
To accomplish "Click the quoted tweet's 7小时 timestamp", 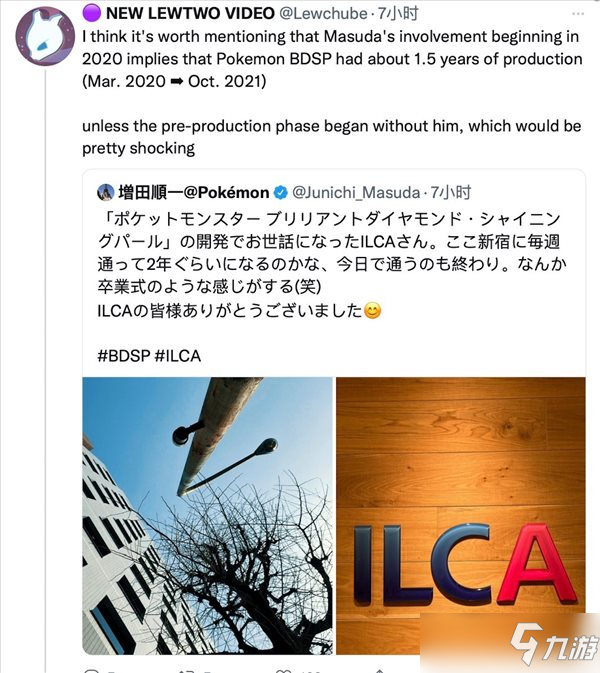I will 451,193.
